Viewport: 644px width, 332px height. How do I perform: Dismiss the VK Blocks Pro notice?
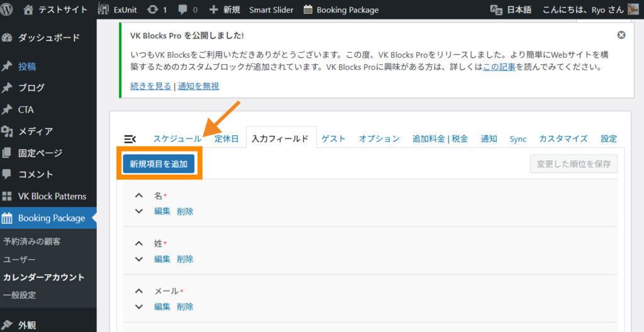(621, 35)
